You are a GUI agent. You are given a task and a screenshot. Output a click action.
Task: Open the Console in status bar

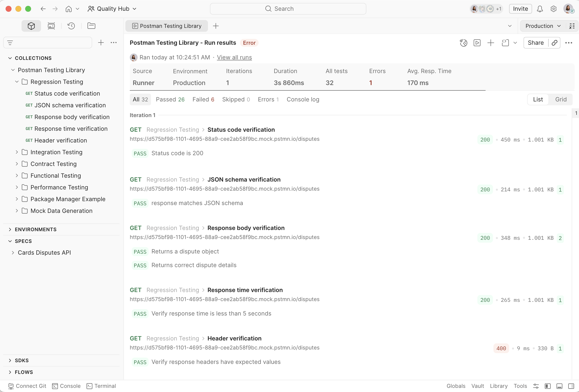click(x=66, y=386)
